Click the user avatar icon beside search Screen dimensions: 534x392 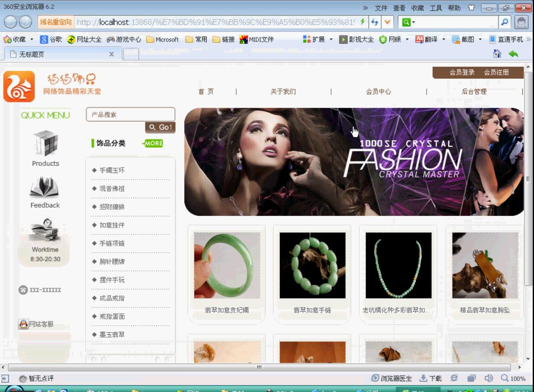(x=522, y=22)
